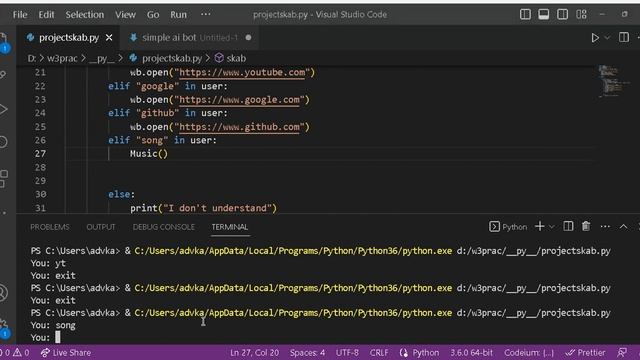Run Python file with play button
The image size is (640, 360).
click(595, 38)
